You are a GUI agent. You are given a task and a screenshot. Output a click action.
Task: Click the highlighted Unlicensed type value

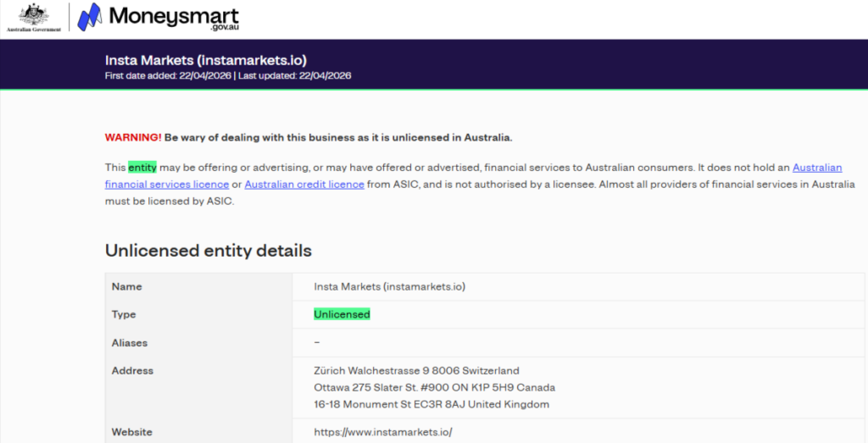tap(342, 314)
